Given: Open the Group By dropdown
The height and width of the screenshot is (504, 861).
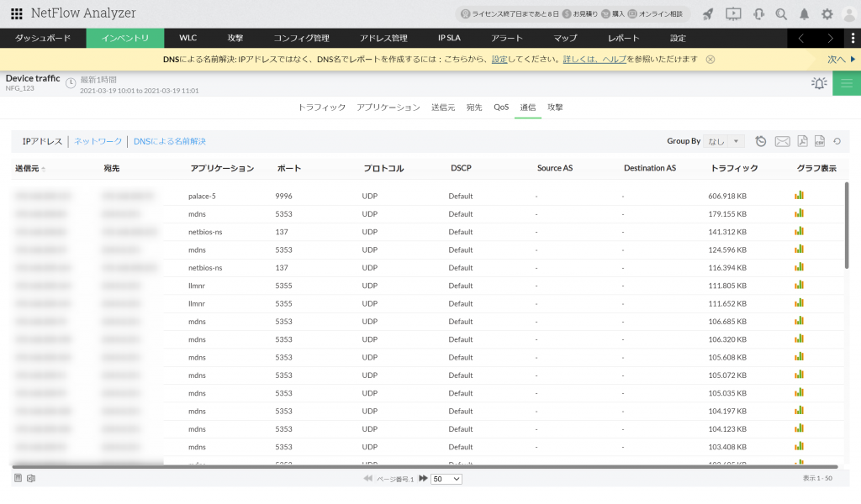Looking at the screenshot, I should click(x=724, y=141).
